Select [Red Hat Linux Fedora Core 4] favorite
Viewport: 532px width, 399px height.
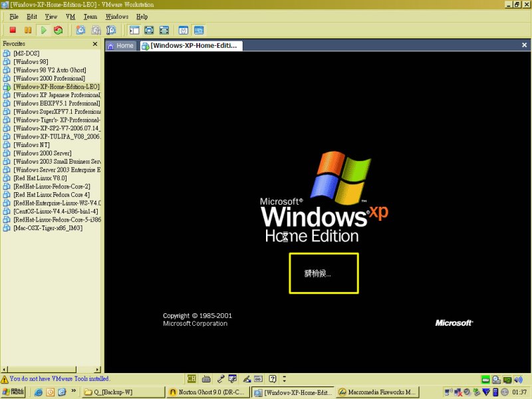click(52, 194)
